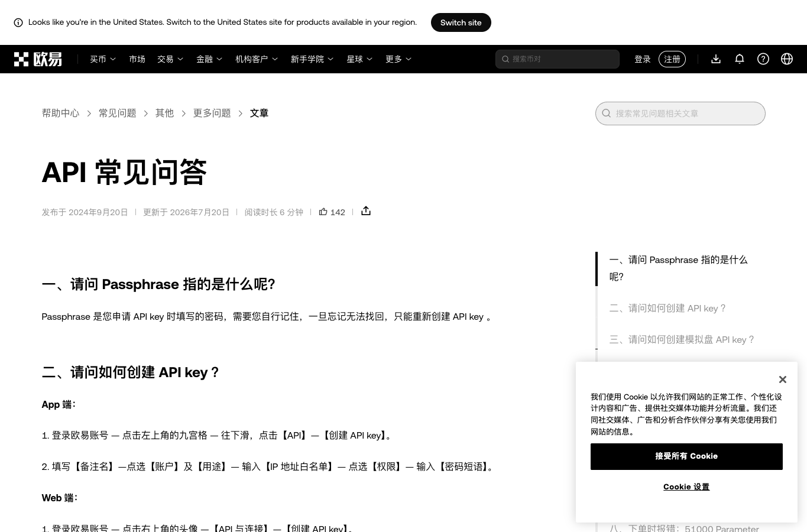This screenshot has width=807, height=532.
Task: Click the App 端 subheading
Action: pos(59,404)
